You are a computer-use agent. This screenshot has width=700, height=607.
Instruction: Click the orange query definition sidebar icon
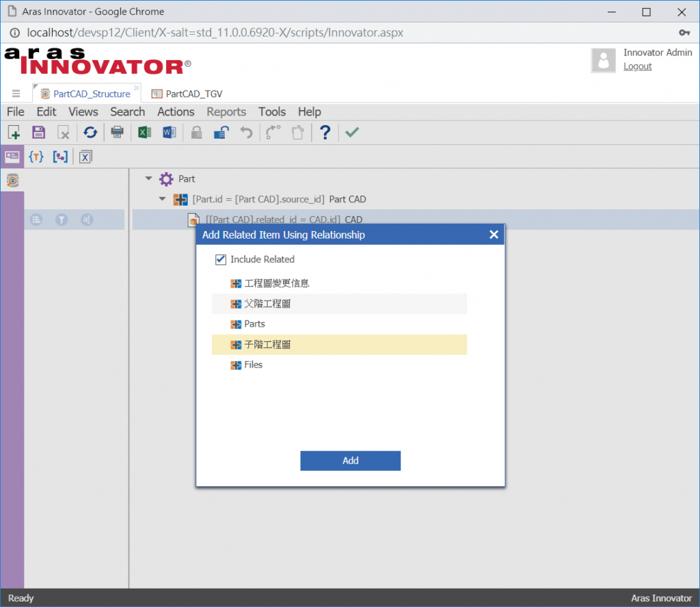coord(12,180)
